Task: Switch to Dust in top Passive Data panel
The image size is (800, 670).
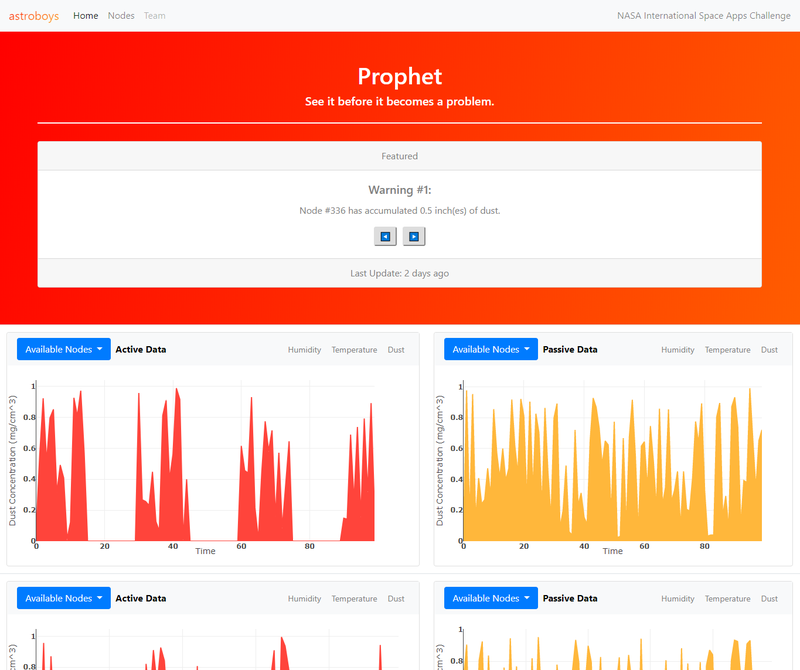Action: click(x=769, y=350)
